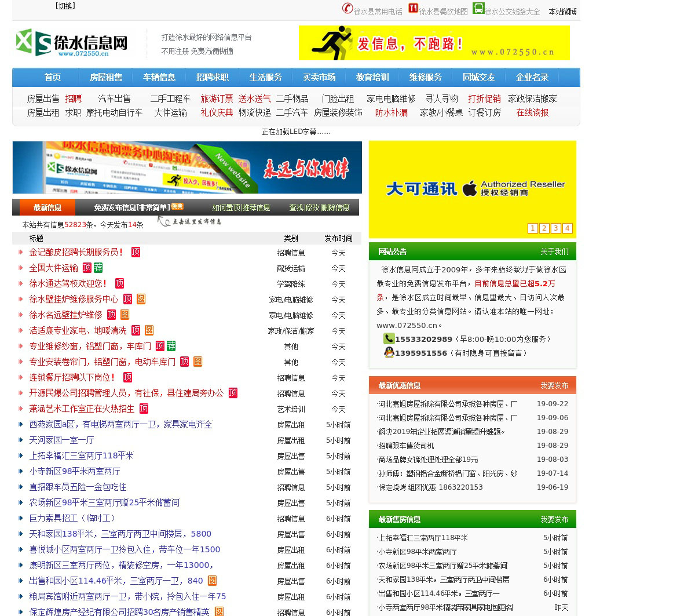Click the 顶 badge beside 萧涵艺术工作室正在火热招生

click(x=144, y=409)
